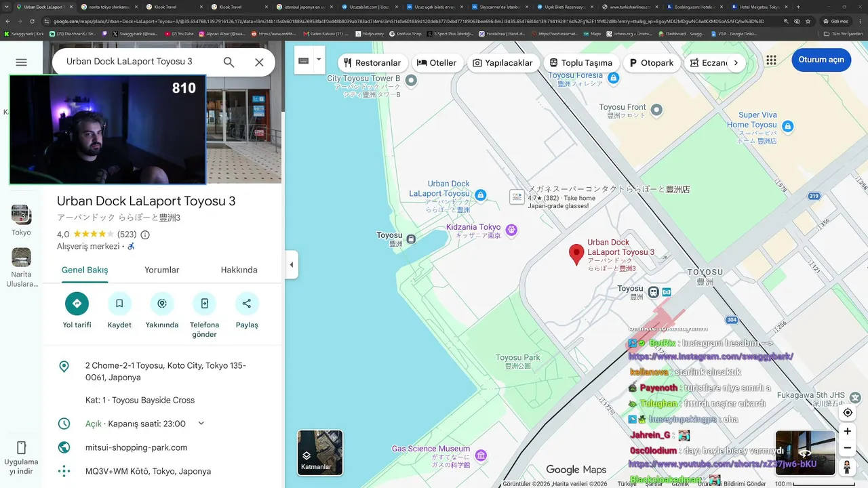Open the Katmanlar layers switcher

[x=320, y=453]
